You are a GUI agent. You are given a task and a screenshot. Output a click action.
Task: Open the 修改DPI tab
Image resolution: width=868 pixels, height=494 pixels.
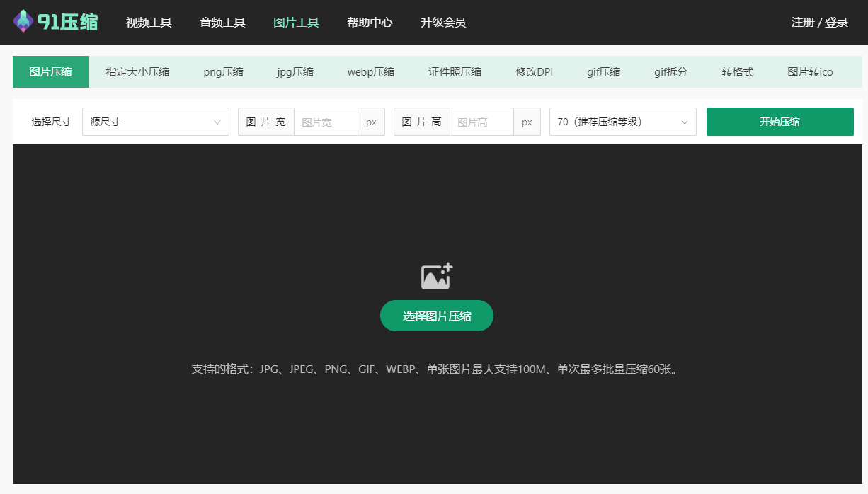(534, 72)
